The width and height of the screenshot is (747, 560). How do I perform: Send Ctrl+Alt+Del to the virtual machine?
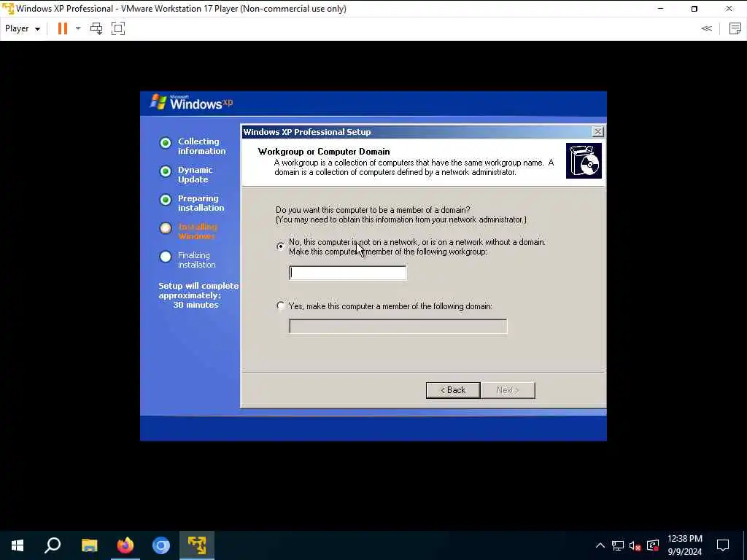click(96, 28)
